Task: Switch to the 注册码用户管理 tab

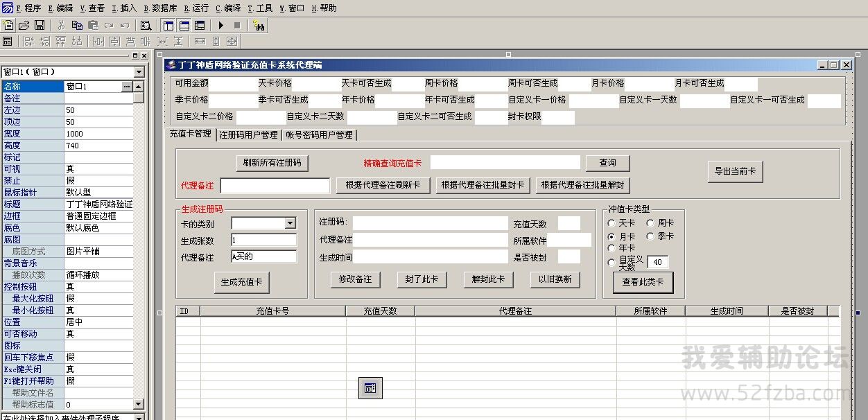Action: 248,135
